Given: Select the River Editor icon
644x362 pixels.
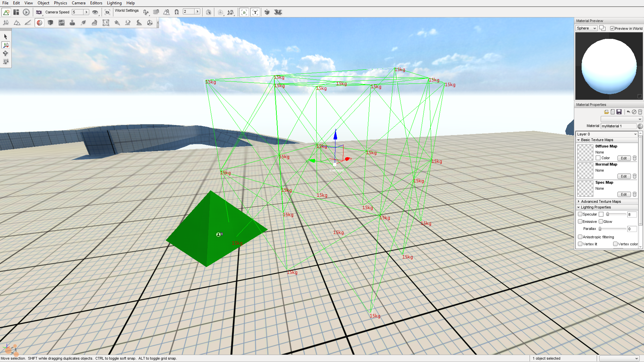Looking at the screenshot, I should [x=128, y=23].
